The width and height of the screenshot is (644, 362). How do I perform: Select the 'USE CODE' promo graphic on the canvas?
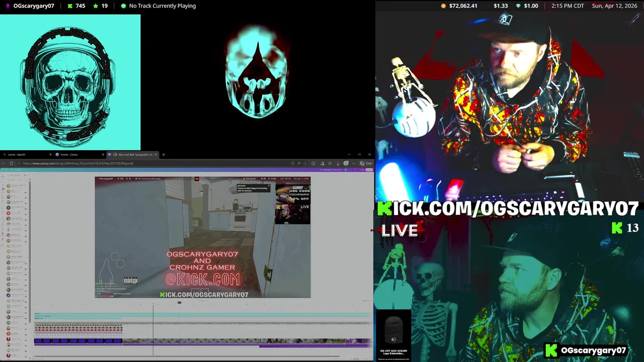point(293,194)
